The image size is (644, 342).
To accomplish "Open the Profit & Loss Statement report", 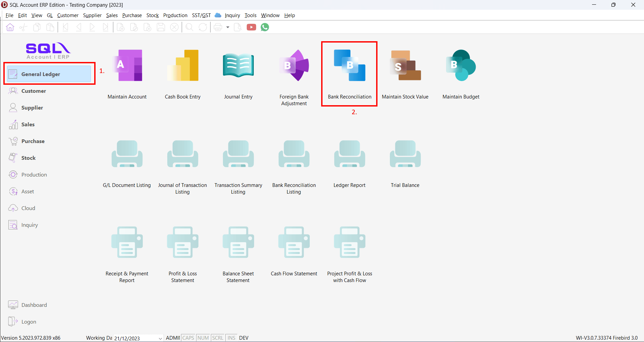I will point(183,243).
